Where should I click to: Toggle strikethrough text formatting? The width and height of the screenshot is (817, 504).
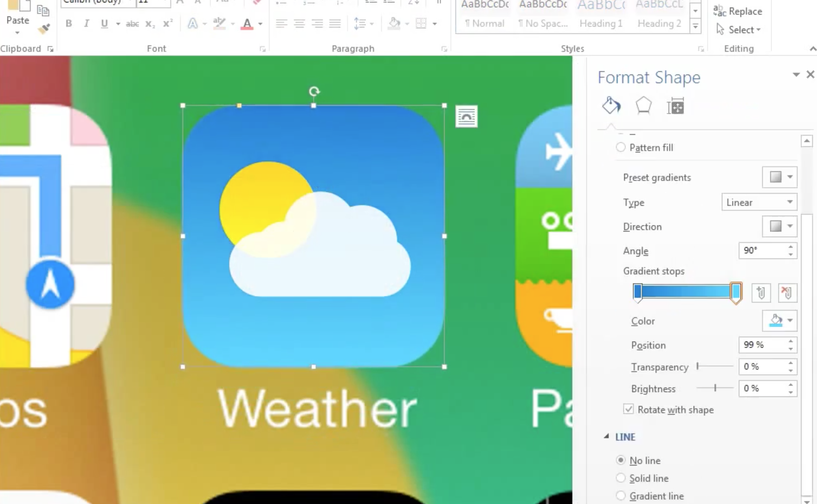(132, 24)
